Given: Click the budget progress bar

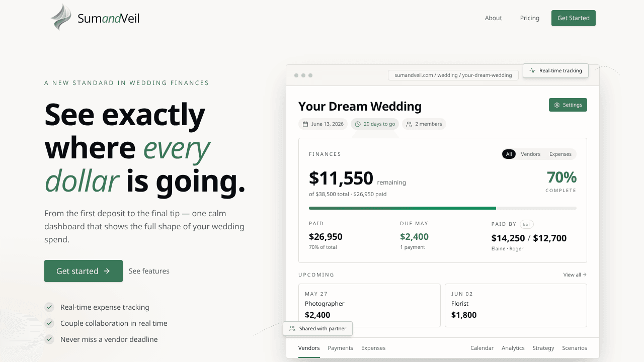Looking at the screenshot, I should point(443,208).
